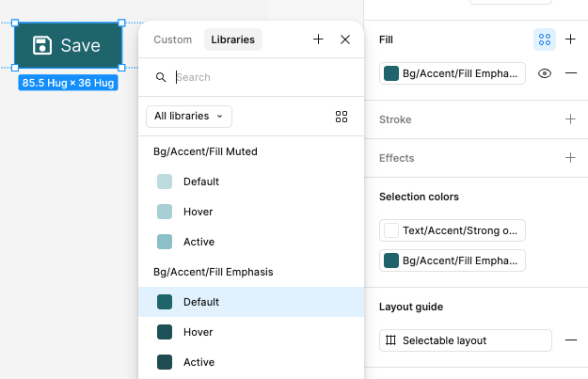Open the All libraries dropdown

(x=189, y=117)
